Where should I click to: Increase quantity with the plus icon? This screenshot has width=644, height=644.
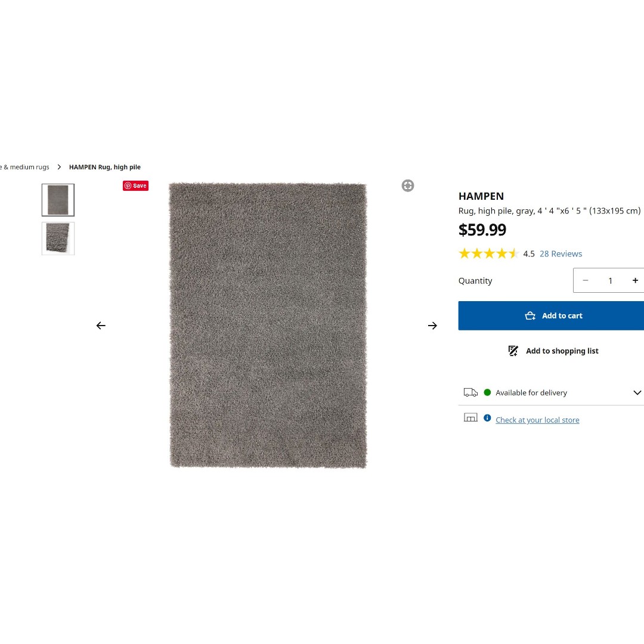(635, 280)
